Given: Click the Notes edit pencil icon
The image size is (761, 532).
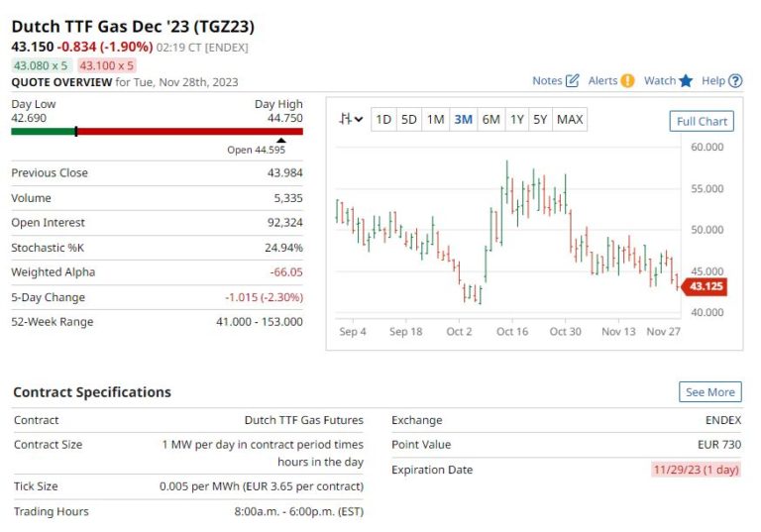Looking at the screenshot, I should click(572, 81).
